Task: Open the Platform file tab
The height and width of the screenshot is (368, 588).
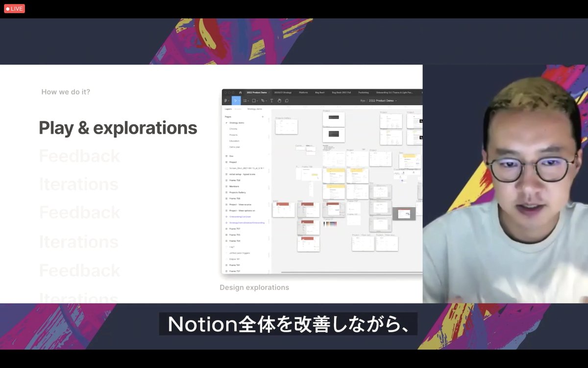Action: click(x=303, y=92)
